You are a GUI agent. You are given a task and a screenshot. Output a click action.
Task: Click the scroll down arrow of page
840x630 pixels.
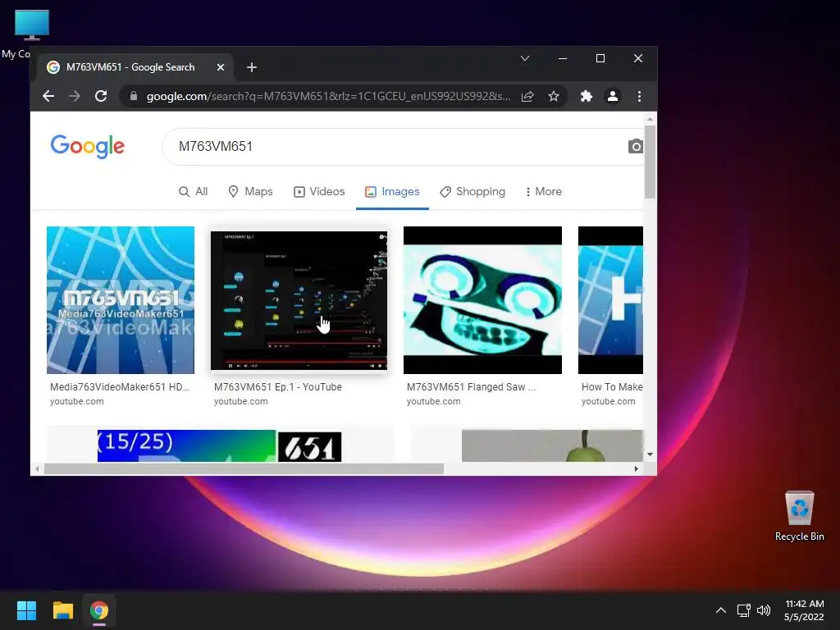650,454
